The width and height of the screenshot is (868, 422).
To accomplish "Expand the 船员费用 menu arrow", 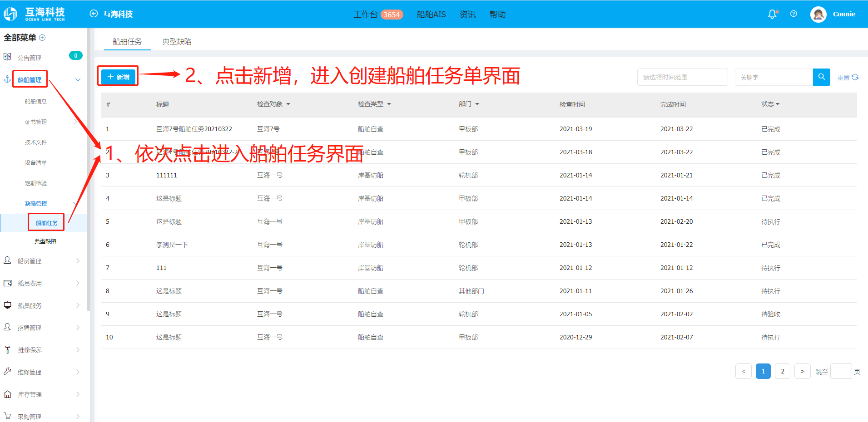I will click(x=78, y=283).
